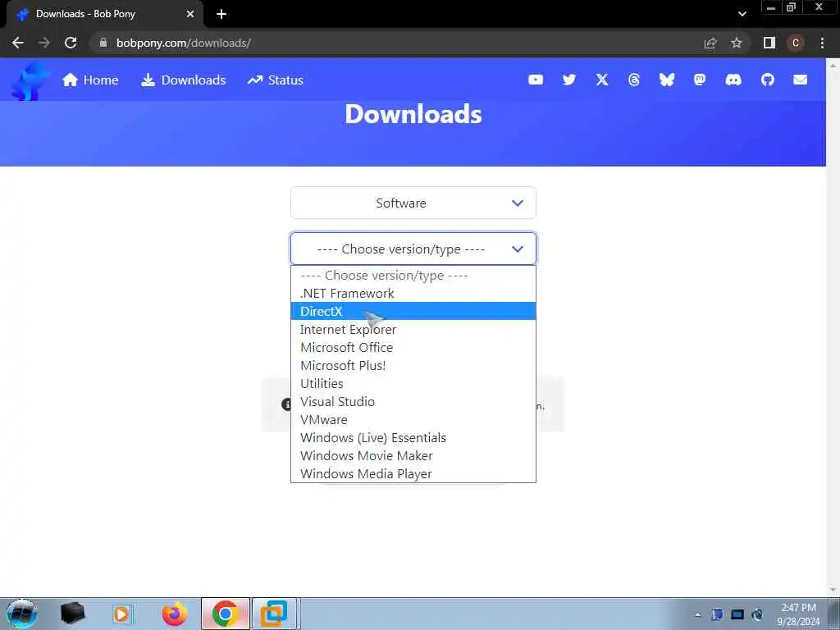Click the share page icon

coord(710,43)
